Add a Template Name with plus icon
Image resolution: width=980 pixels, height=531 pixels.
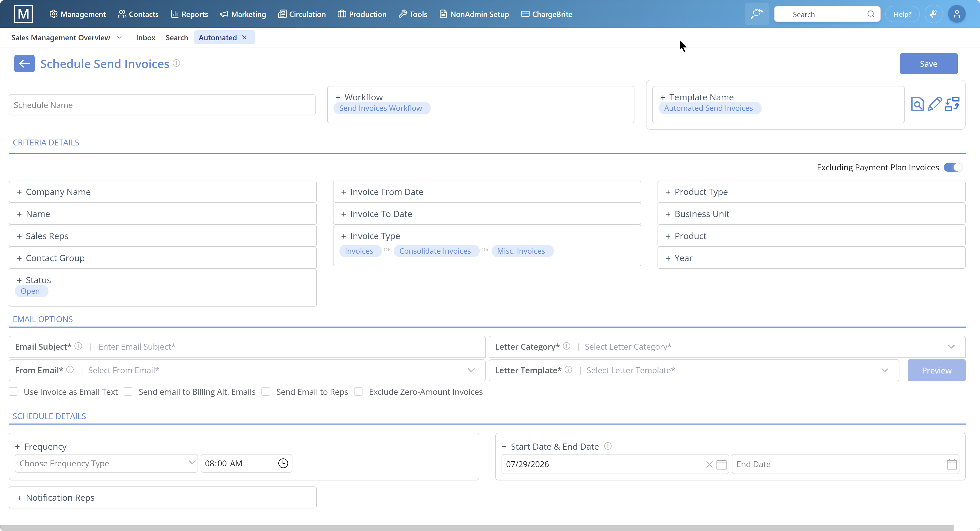[x=663, y=97]
